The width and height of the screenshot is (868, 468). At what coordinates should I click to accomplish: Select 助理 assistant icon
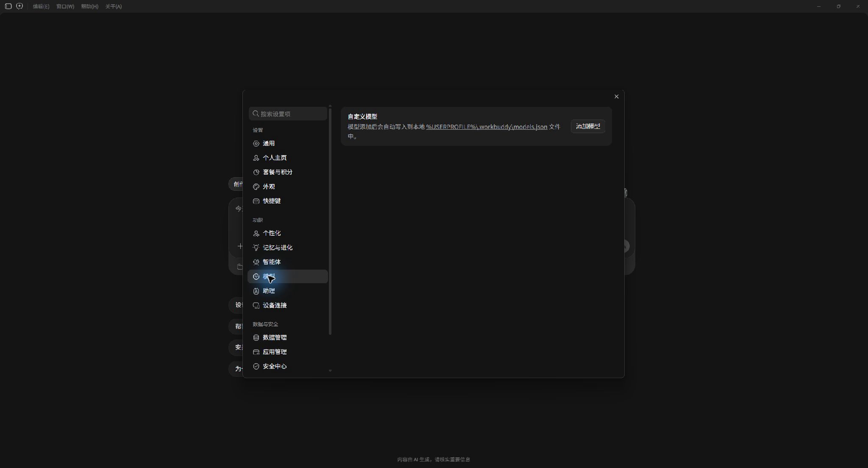[x=256, y=291]
